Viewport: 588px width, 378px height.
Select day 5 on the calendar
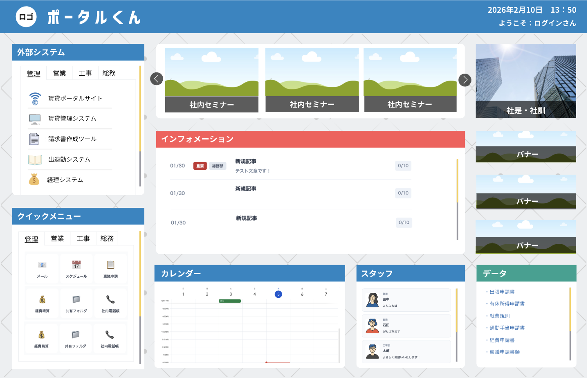(278, 294)
